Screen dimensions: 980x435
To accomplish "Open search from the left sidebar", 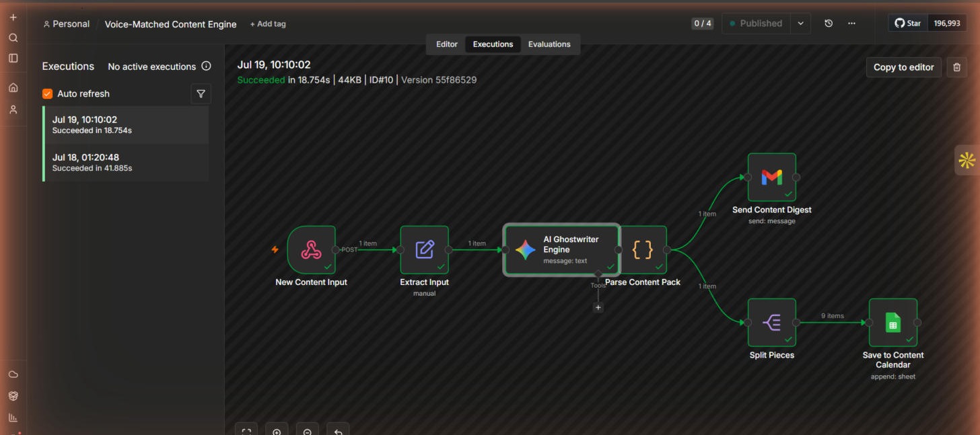I will (x=13, y=38).
